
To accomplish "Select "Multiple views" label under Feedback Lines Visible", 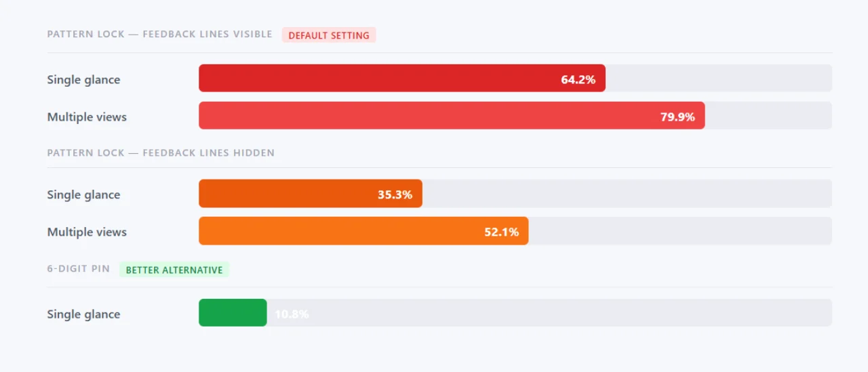I will [87, 117].
